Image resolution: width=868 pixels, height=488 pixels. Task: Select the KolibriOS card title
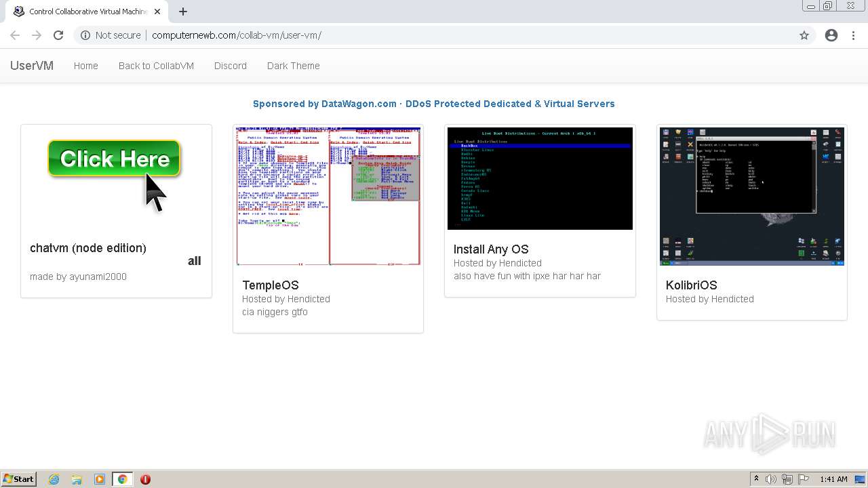click(692, 285)
